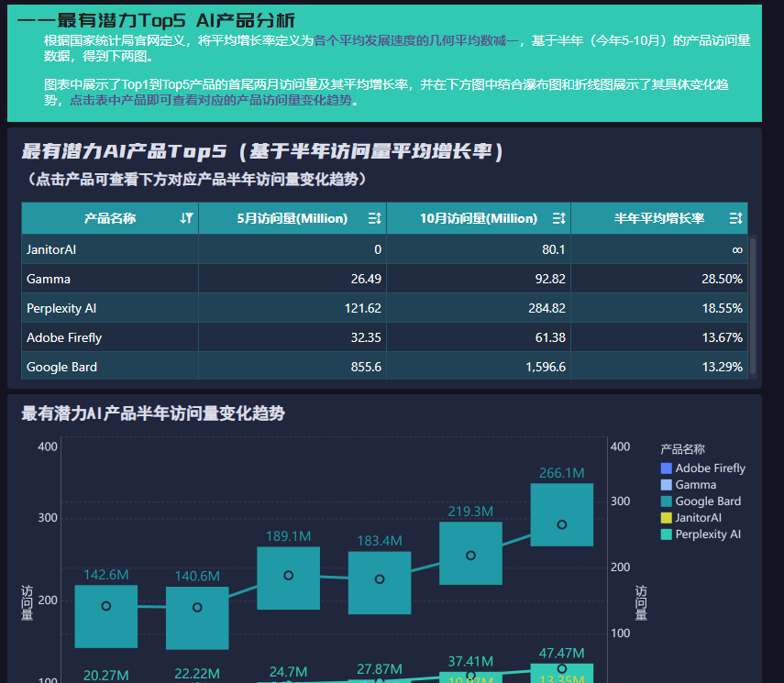Click the 1,596.6 October visits cell
The width and height of the screenshot is (784, 683).
click(479, 367)
